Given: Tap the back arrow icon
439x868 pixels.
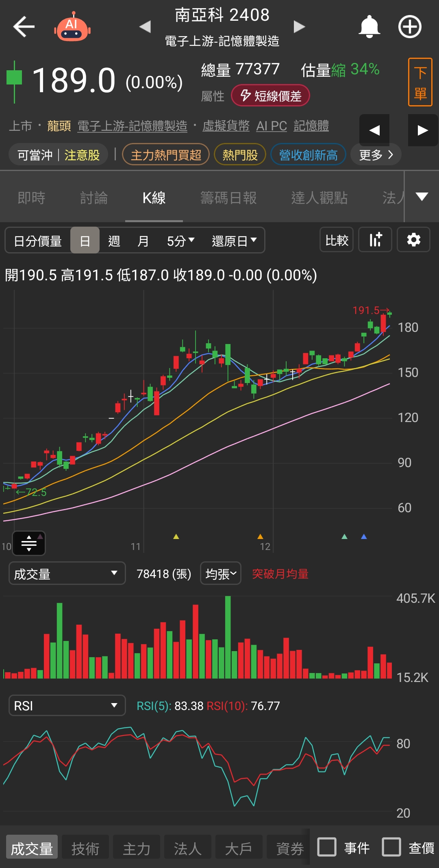Looking at the screenshot, I should coord(24,27).
